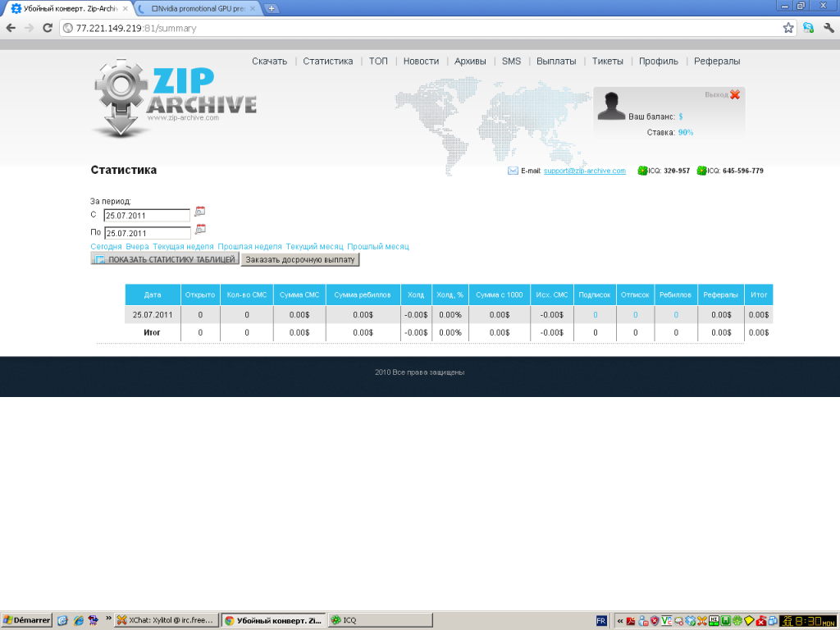
Task: Click the red X logout icon
Action: pos(735,94)
